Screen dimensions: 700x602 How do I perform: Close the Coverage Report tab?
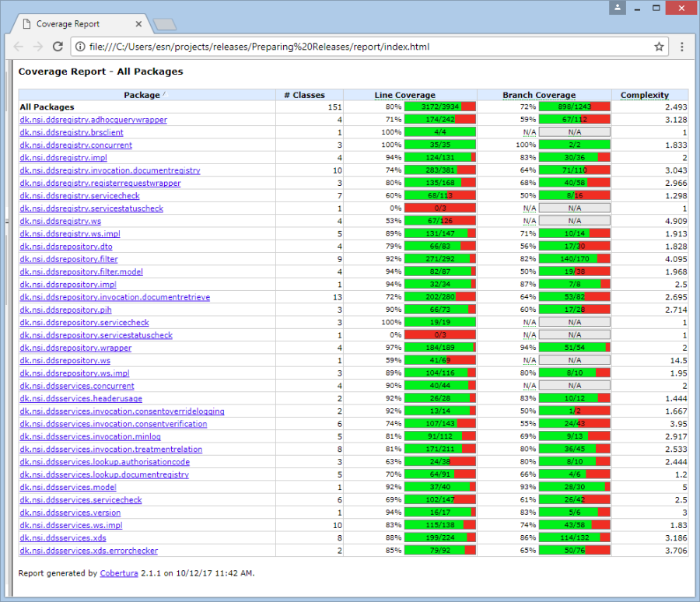click(137, 24)
